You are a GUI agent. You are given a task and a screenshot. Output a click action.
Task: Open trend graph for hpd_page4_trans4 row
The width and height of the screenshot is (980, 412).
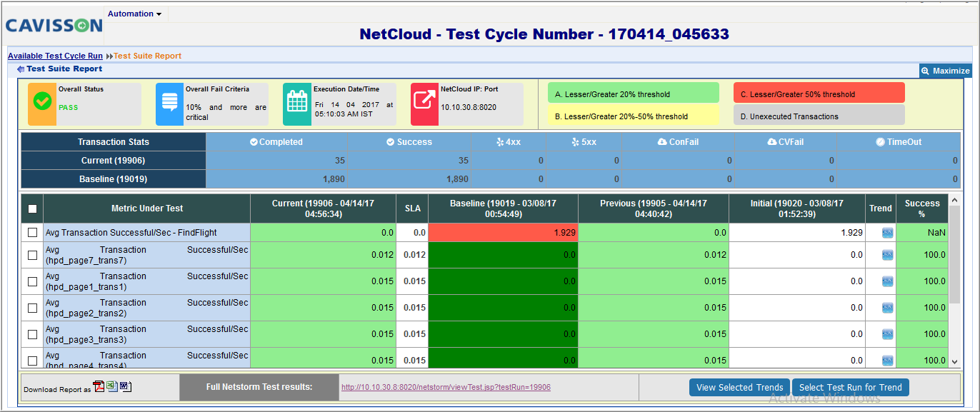pyautogui.click(x=887, y=361)
